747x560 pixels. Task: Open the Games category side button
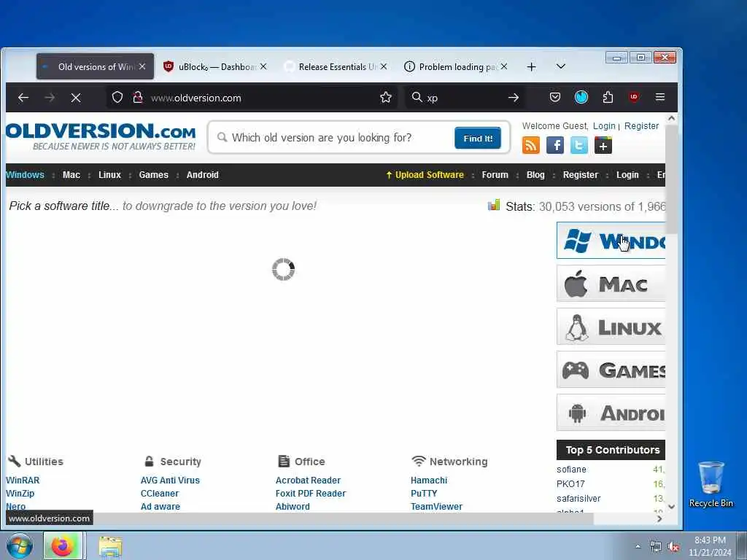[611, 370]
